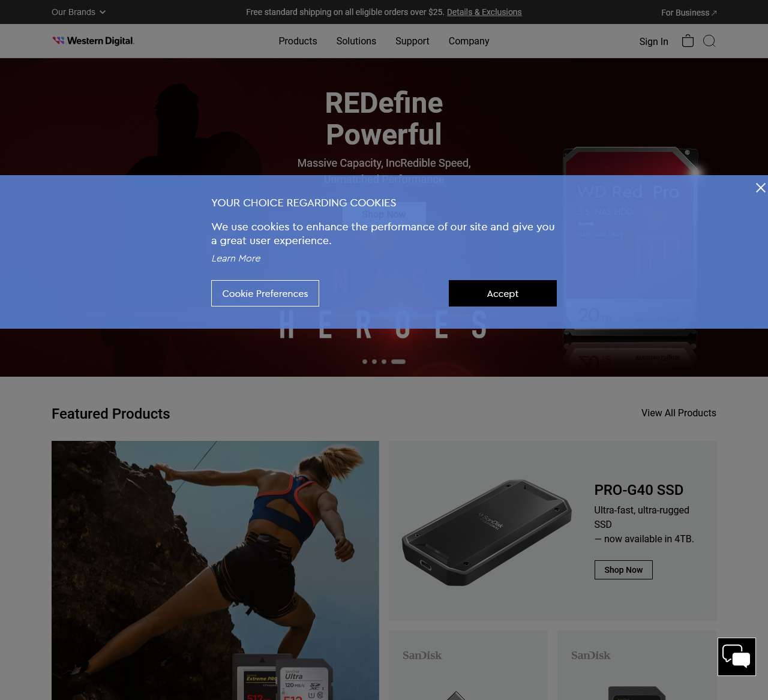Screen dimensions: 768x700
Task: Open the live chat bubble icon
Action: [x=737, y=657]
